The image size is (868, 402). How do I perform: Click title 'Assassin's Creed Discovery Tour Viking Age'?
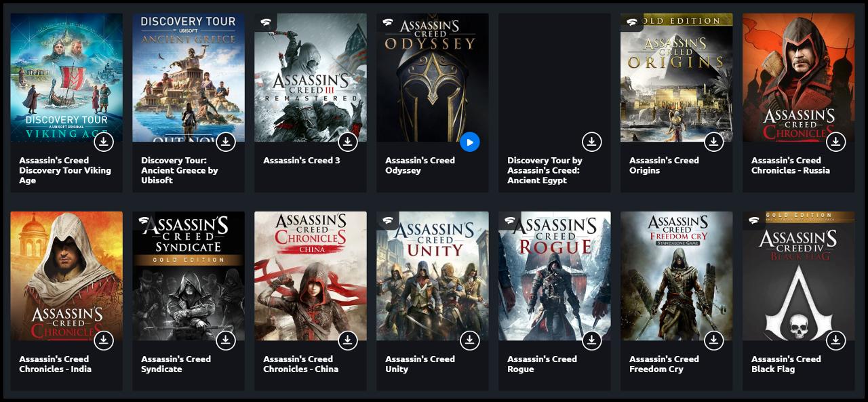click(x=65, y=170)
